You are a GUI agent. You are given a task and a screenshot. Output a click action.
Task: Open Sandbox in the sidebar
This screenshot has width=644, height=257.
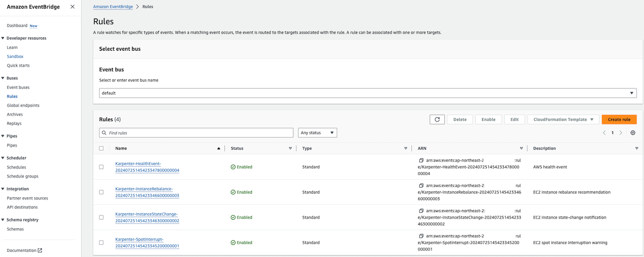click(15, 57)
